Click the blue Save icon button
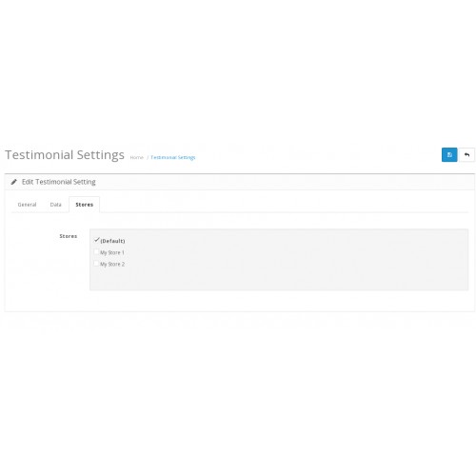The width and height of the screenshot is (476, 476). 449,155
